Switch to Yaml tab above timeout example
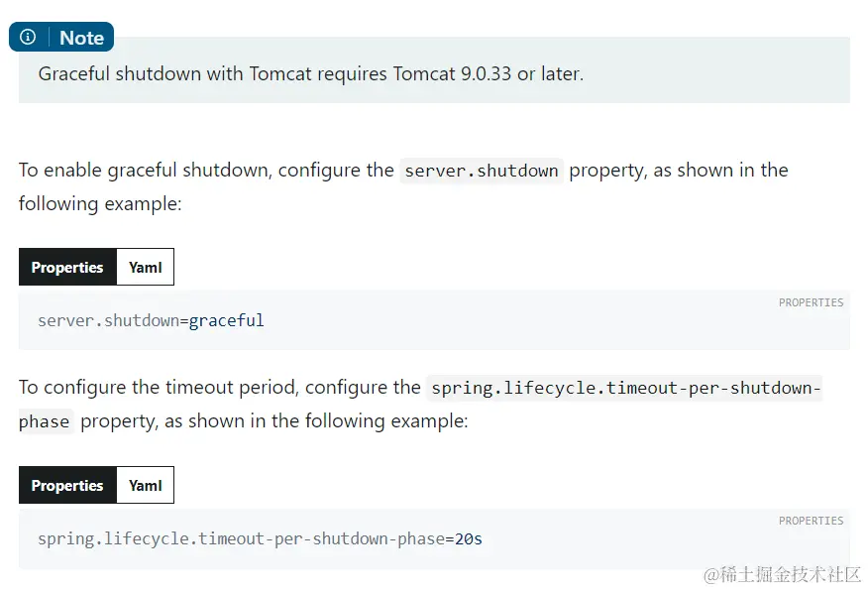Image resolution: width=868 pixels, height=591 pixels. click(x=145, y=485)
